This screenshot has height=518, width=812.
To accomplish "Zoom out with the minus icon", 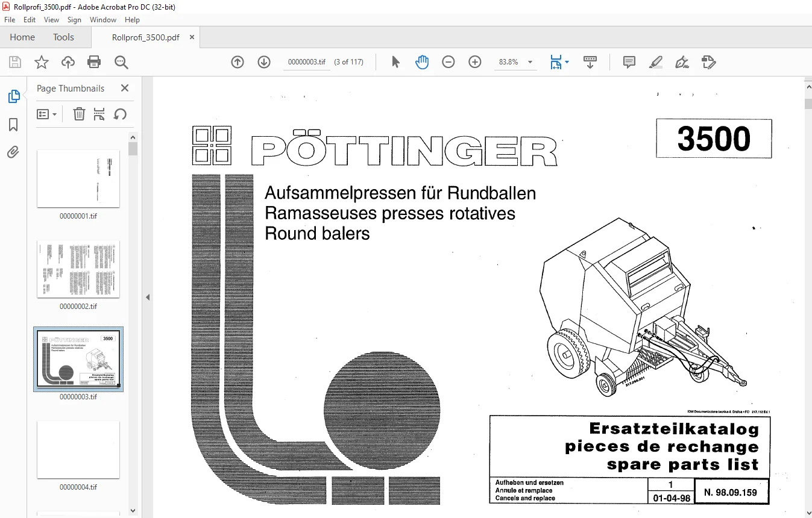I will point(448,62).
